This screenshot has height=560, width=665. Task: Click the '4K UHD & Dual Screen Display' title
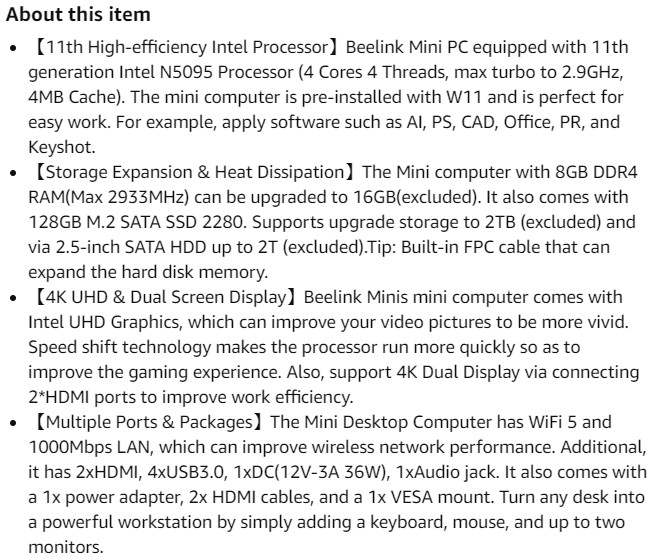(x=164, y=297)
